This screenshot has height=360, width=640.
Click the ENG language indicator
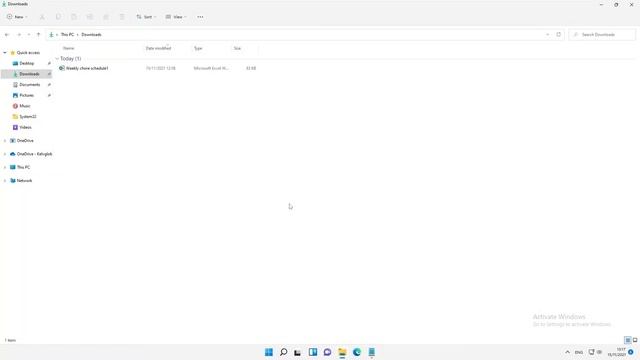(x=579, y=352)
